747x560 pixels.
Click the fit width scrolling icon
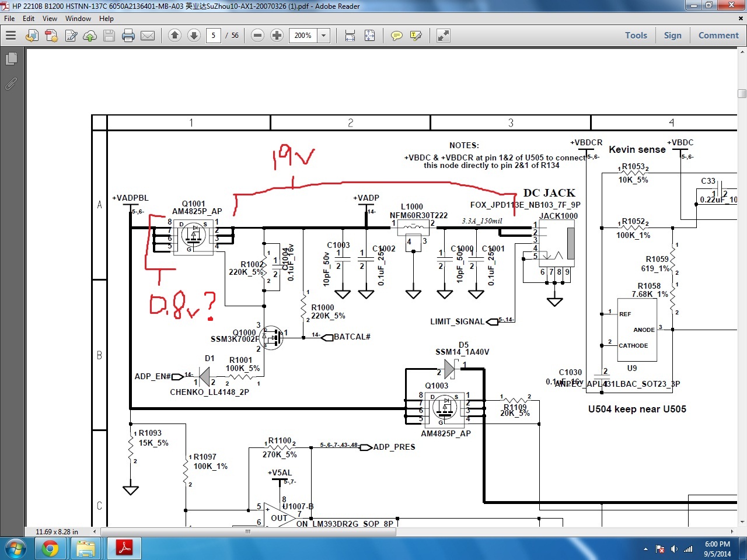[350, 36]
